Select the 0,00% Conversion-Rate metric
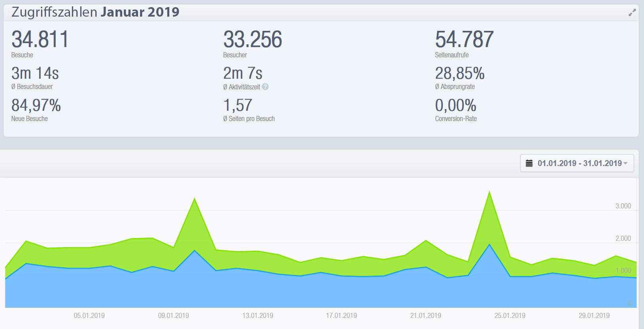This screenshot has height=329, width=644. pyautogui.click(x=455, y=106)
